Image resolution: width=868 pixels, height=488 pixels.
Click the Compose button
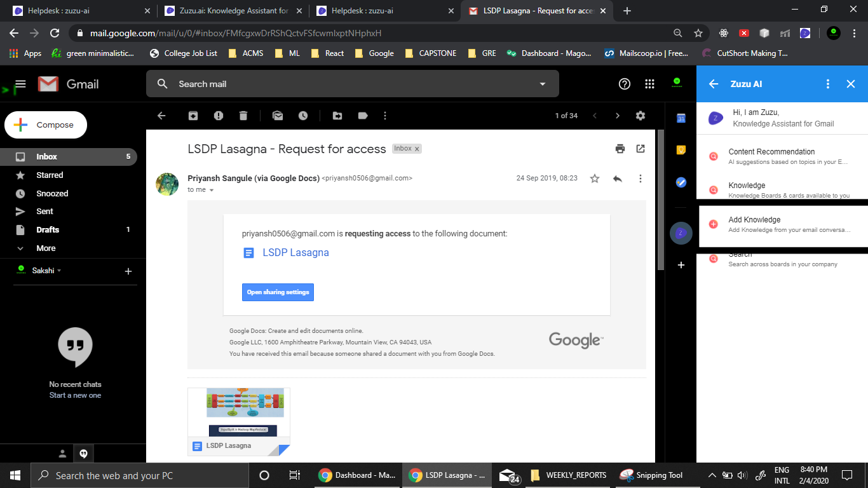46,125
